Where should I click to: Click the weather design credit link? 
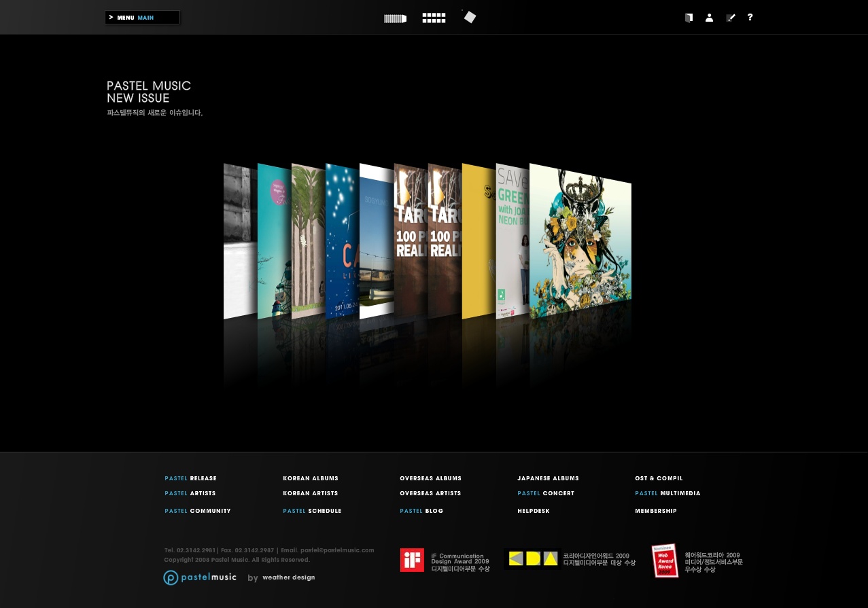coord(288,577)
